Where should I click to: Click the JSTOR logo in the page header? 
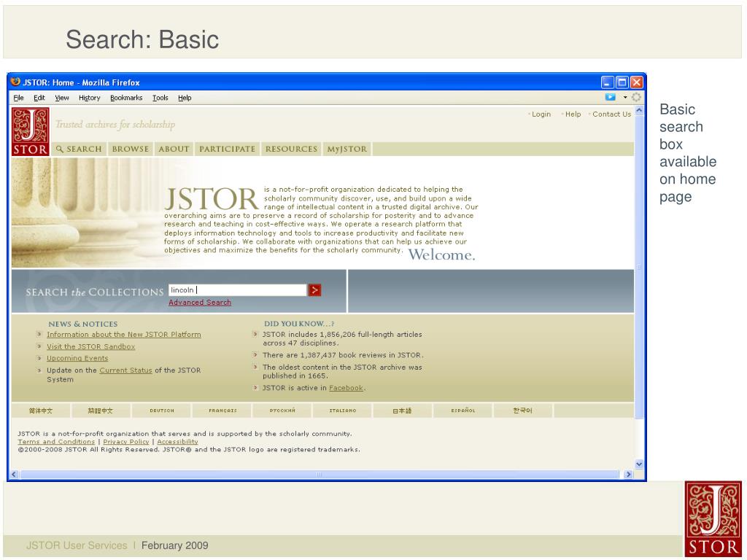point(31,131)
